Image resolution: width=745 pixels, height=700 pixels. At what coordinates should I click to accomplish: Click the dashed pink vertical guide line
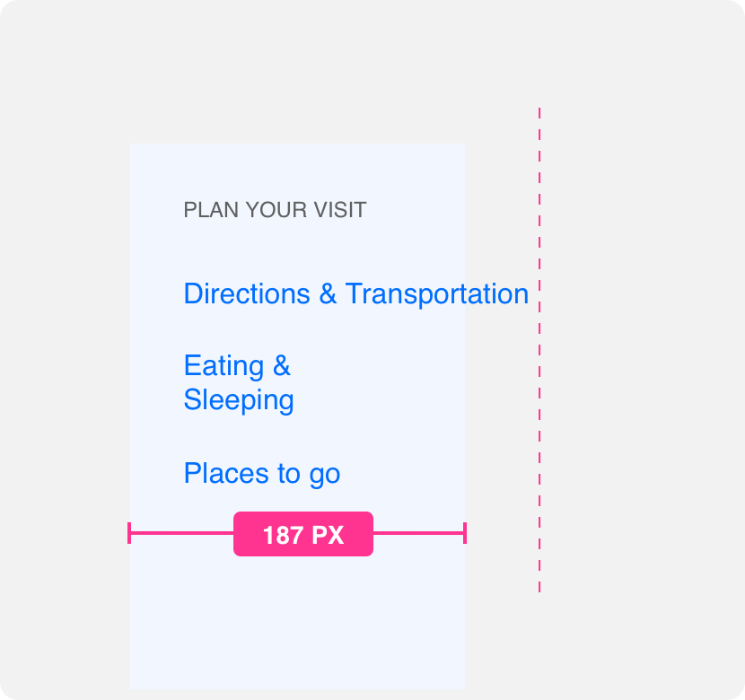[x=539, y=350]
